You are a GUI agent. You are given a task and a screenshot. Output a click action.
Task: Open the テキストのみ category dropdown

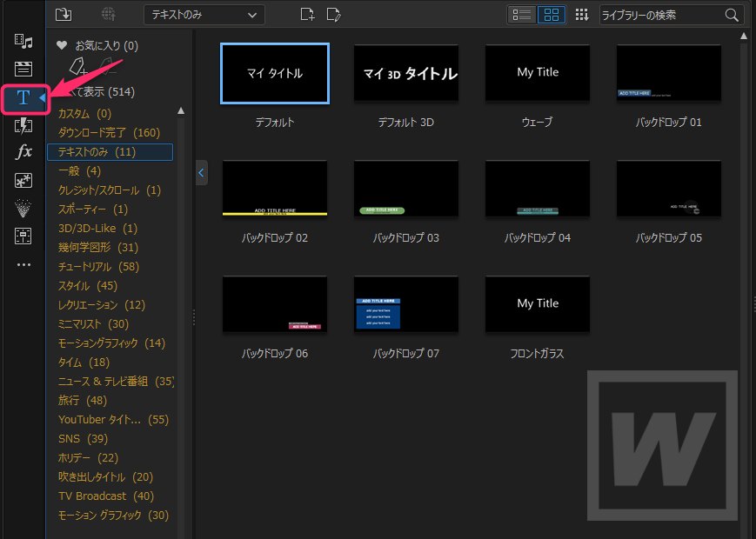pos(204,15)
